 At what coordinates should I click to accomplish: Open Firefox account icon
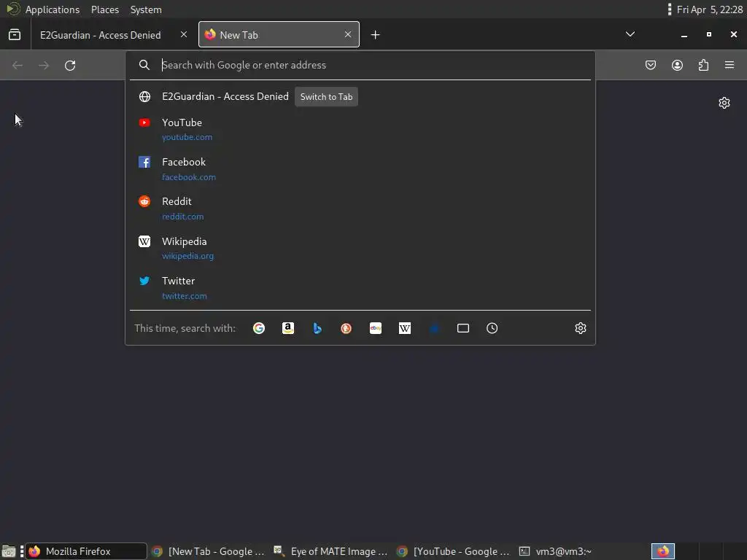[x=677, y=65]
